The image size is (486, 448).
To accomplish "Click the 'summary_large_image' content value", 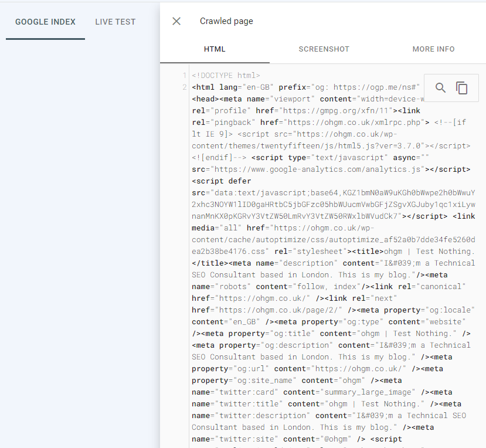I will [368, 392].
